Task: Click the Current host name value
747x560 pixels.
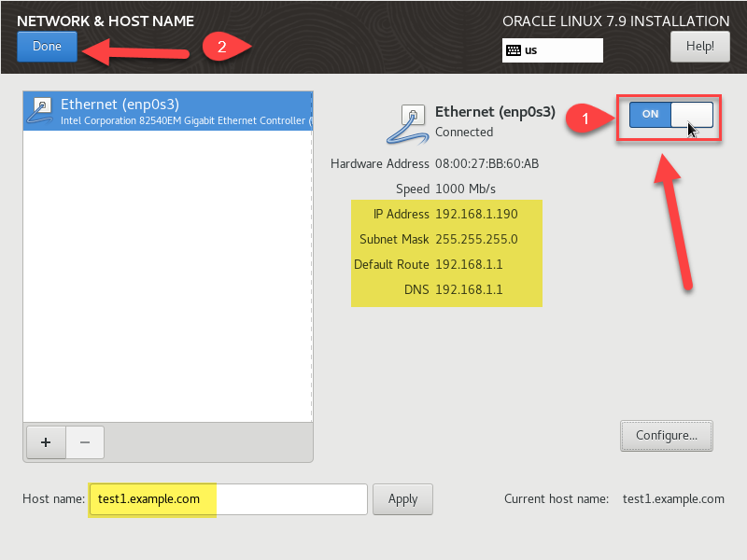Action: pyautogui.click(x=673, y=499)
